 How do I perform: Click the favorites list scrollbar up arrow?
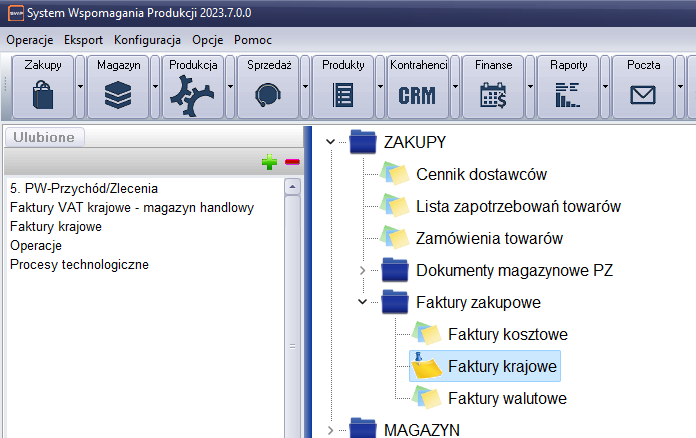(292, 187)
